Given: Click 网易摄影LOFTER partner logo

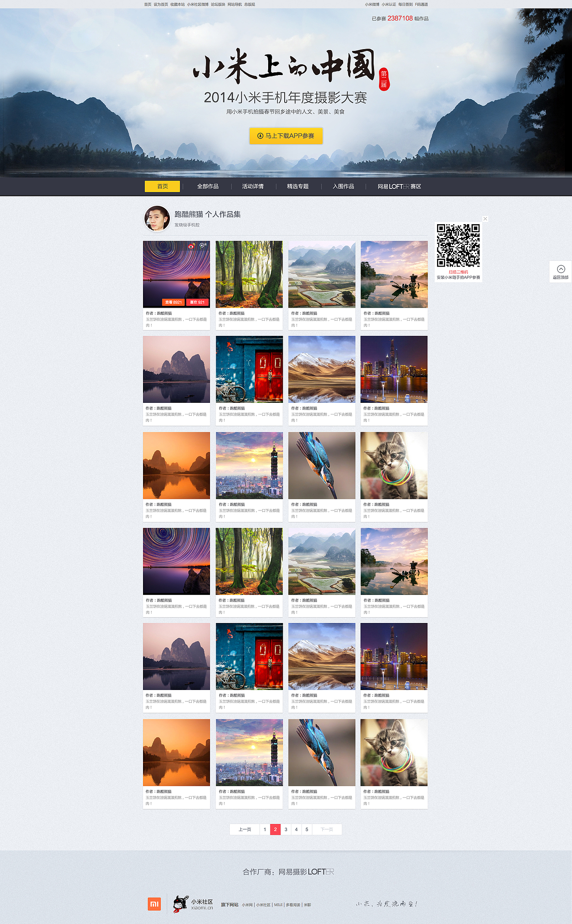Looking at the screenshot, I should tap(307, 872).
